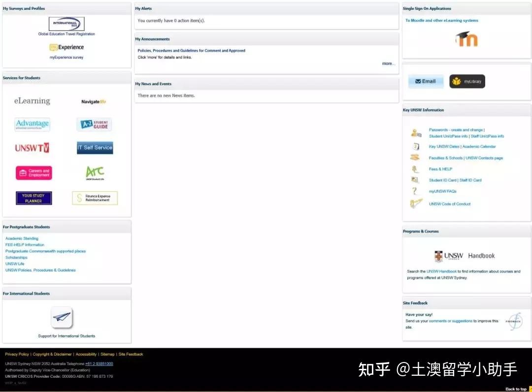
Task: Open Finance Expense Reimbursement
Action: click(95, 197)
